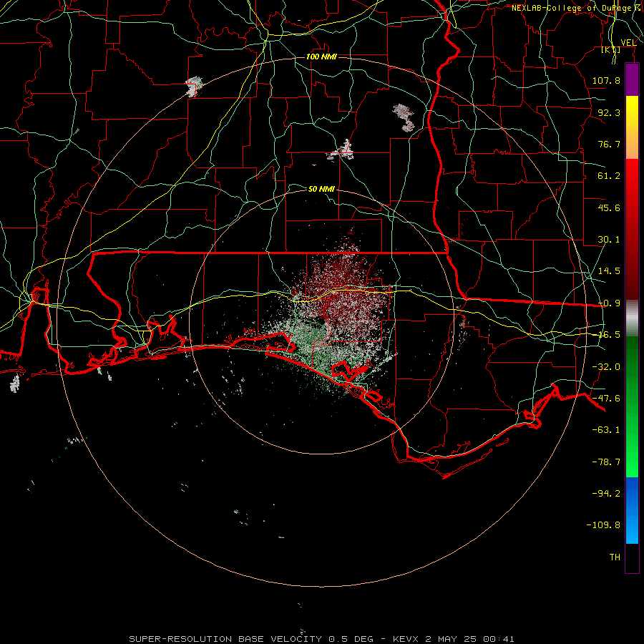
Task: Click the TH legend label
Action: 615,557
